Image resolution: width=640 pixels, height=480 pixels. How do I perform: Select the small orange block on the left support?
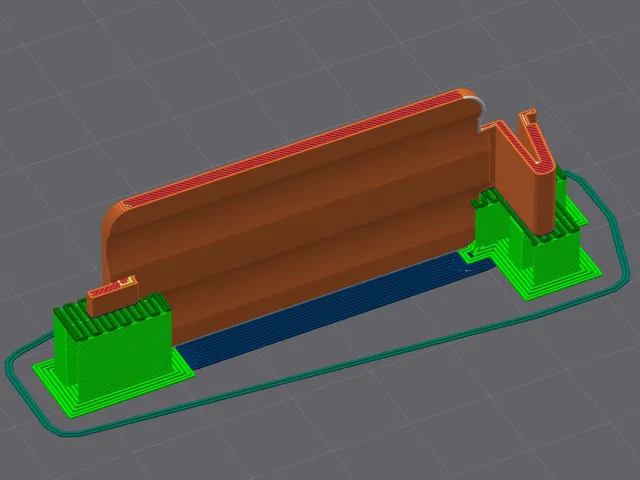[x=112, y=297]
